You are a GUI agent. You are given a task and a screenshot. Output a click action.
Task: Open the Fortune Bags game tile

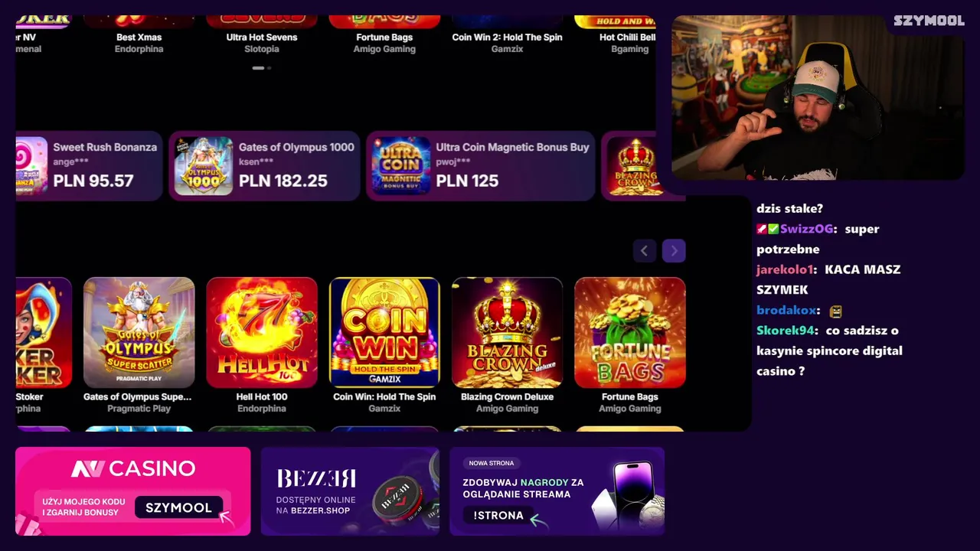(630, 332)
